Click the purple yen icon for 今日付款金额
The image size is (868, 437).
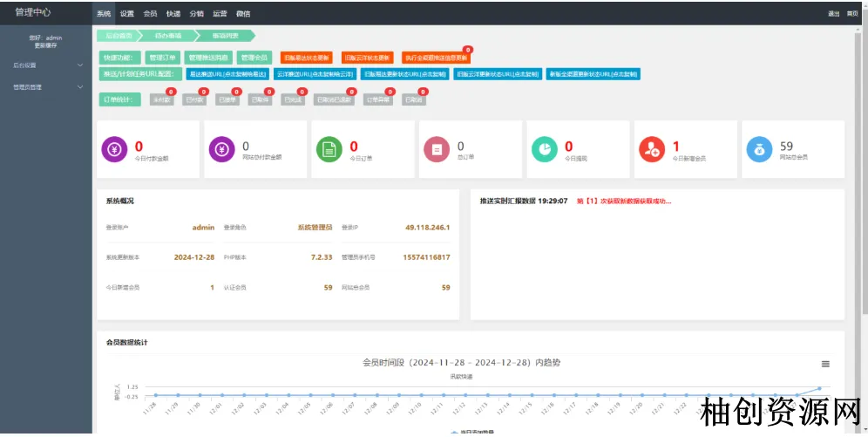pos(114,150)
